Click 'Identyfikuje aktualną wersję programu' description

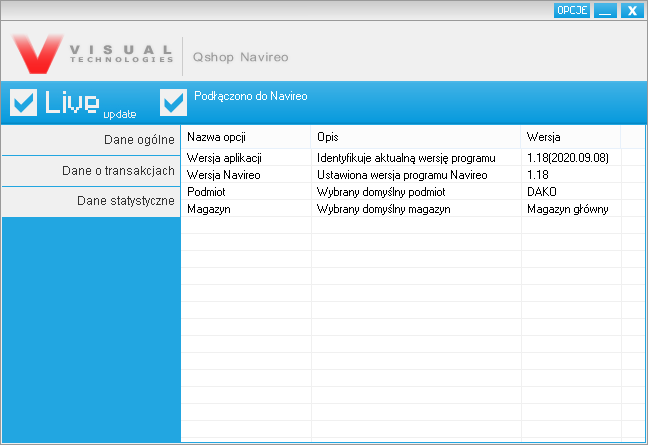[406, 158]
